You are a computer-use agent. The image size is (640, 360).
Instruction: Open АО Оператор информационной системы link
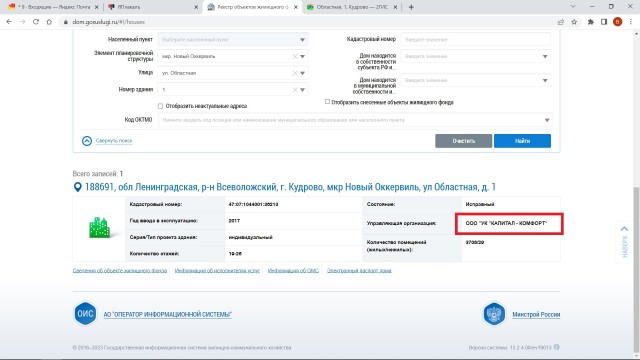pyautogui.click(x=167, y=314)
